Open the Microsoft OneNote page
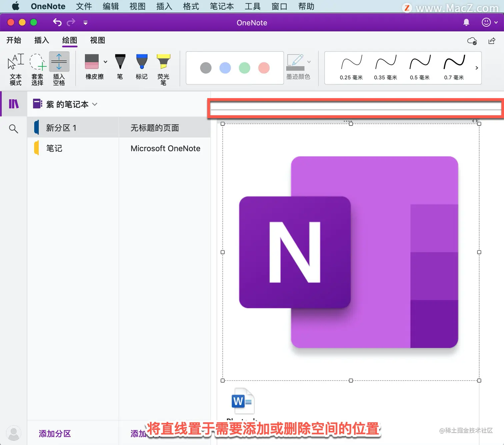The image size is (504, 445). [165, 148]
